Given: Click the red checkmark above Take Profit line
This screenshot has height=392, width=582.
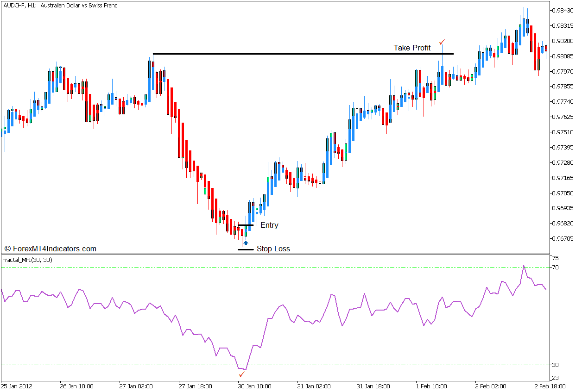Looking at the screenshot, I should pos(442,42).
